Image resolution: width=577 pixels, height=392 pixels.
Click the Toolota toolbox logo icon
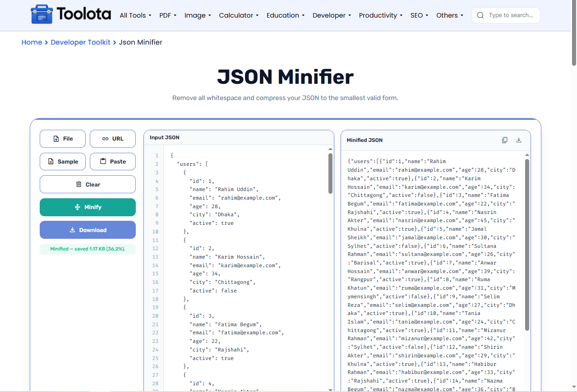point(42,15)
